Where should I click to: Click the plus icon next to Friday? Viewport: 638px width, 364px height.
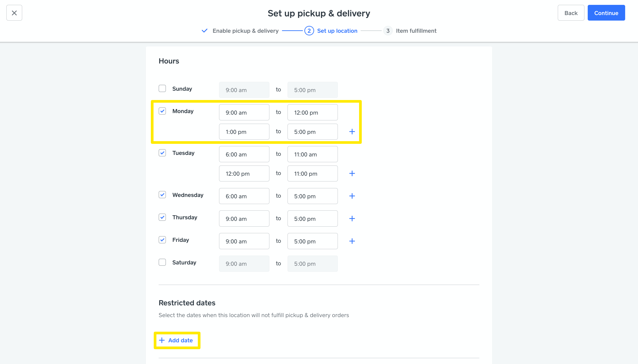click(352, 241)
